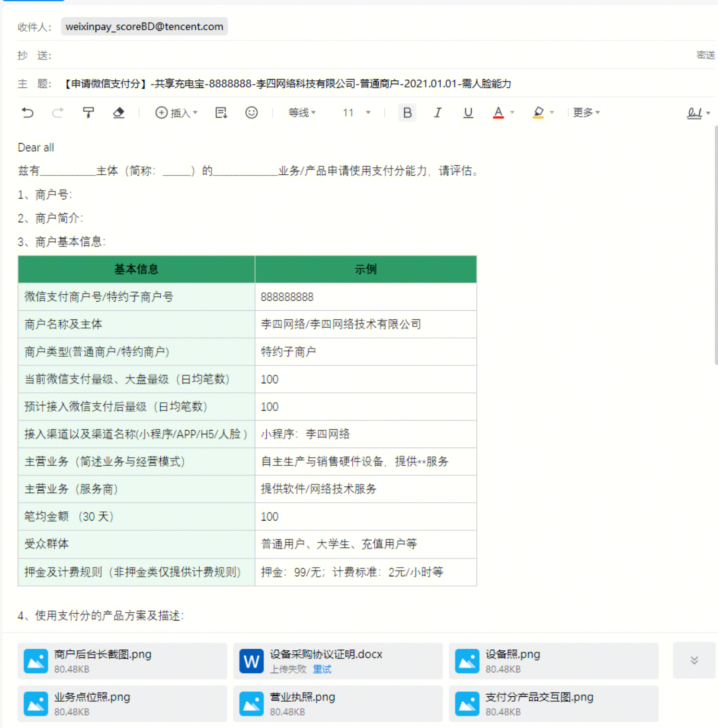Select recipient weixinpay_scoreBD@tencent.com chip
Viewport: 718px width, 728px height.
pos(144,26)
